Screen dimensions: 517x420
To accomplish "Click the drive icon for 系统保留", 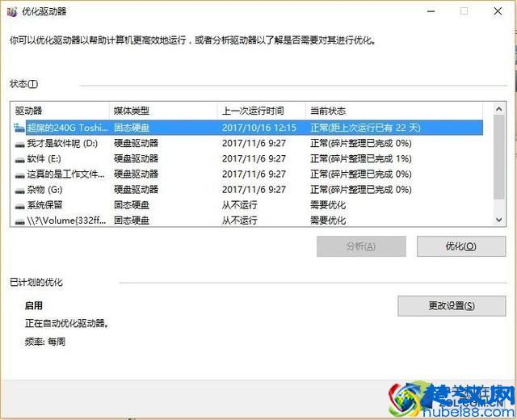I will coord(19,206).
